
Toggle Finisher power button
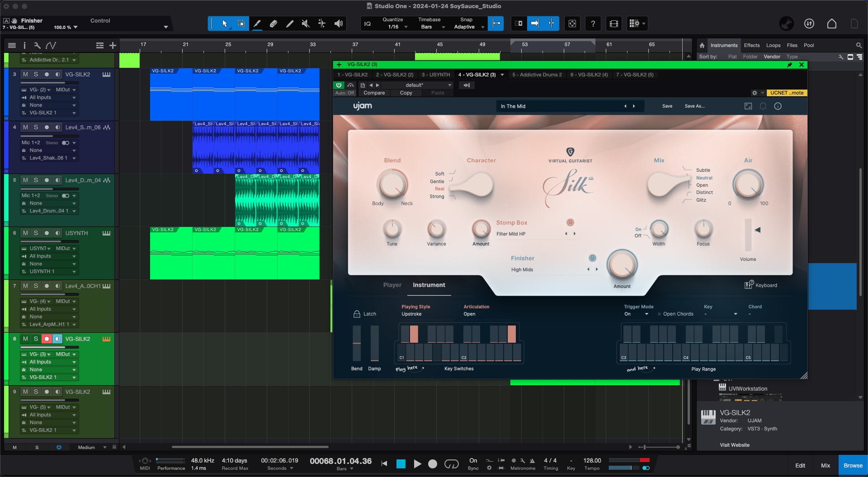pyautogui.click(x=592, y=258)
